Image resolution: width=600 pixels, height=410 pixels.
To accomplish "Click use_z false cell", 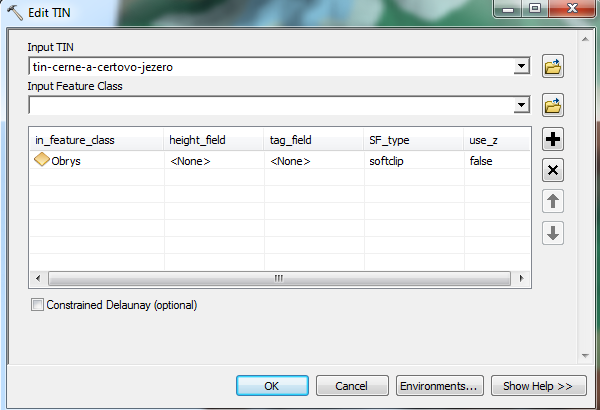I will tap(497, 160).
